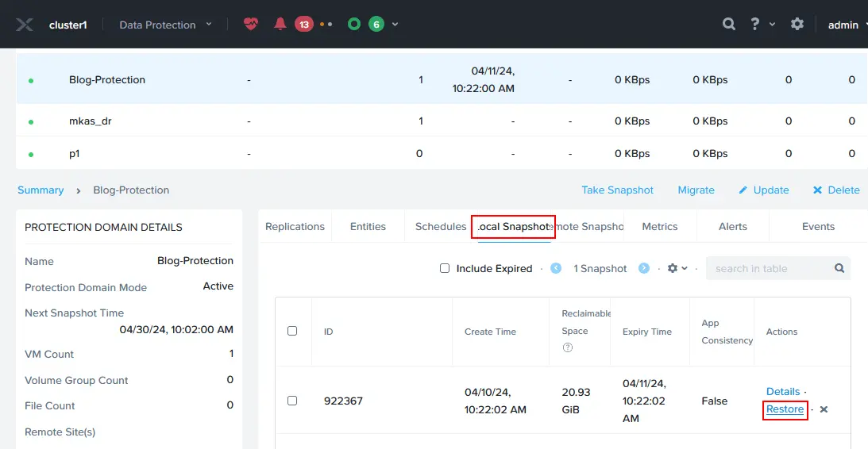Click the table search magnifier icon
Viewport: 868px width, 449px height.
point(839,268)
